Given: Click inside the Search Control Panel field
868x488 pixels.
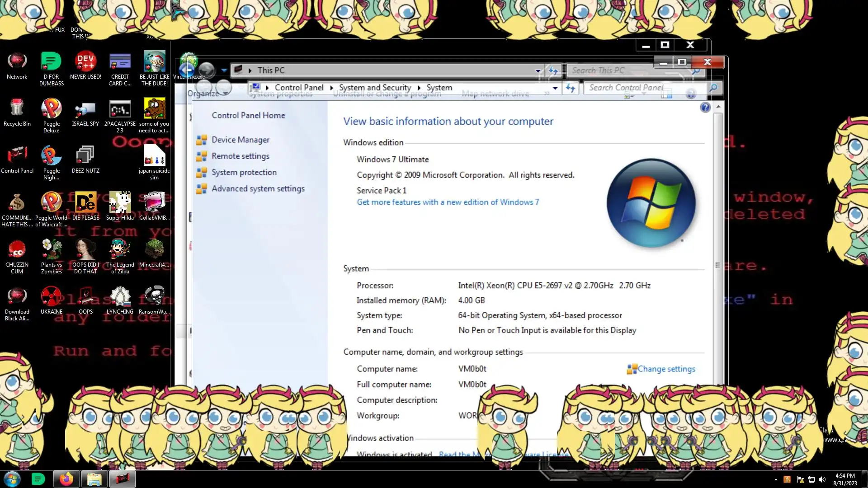Looking at the screenshot, I should click(x=642, y=88).
